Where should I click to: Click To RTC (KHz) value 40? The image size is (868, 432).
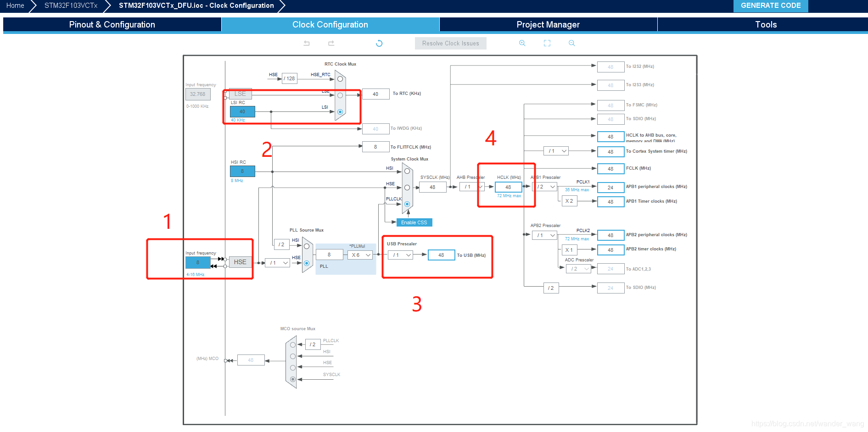375,94
